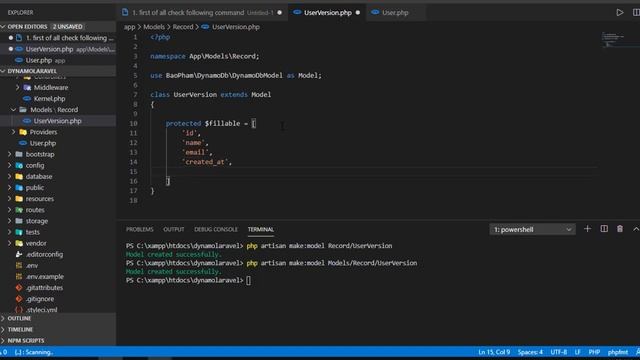The height and width of the screenshot is (360, 640).
Task: Click the 'Models' breadcrumb segment
Action: click(154, 27)
